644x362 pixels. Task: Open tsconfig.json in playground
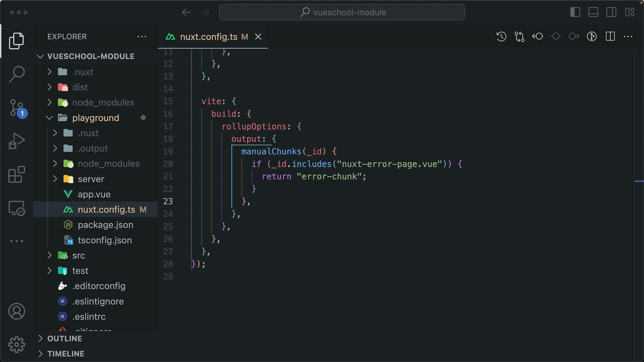(96, 240)
